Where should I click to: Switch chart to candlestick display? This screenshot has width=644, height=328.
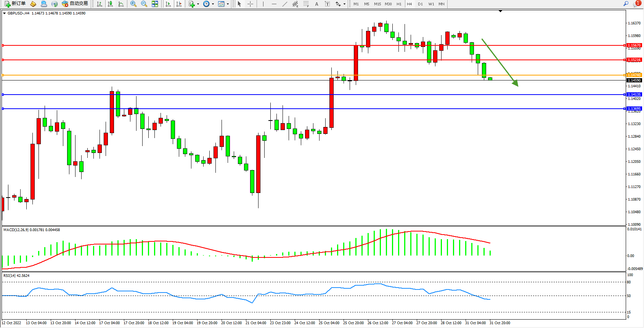[x=110, y=4]
